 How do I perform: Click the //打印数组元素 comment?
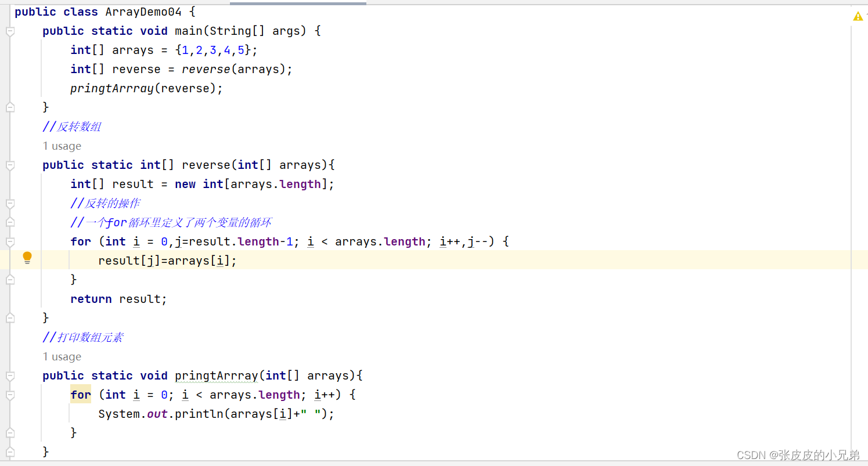[x=82, y=338]
